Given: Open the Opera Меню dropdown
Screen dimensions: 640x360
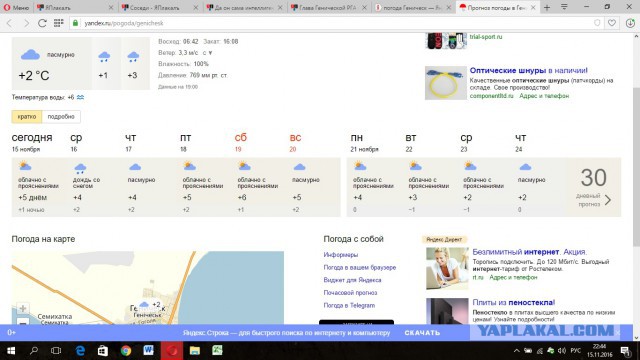Looking at the screenshot, I should point(16,7).
